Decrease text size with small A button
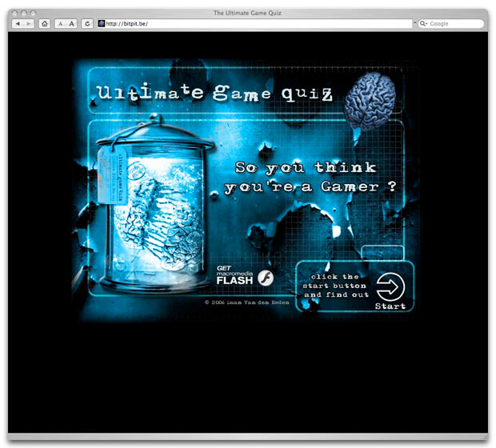 [x=62, y=24]
